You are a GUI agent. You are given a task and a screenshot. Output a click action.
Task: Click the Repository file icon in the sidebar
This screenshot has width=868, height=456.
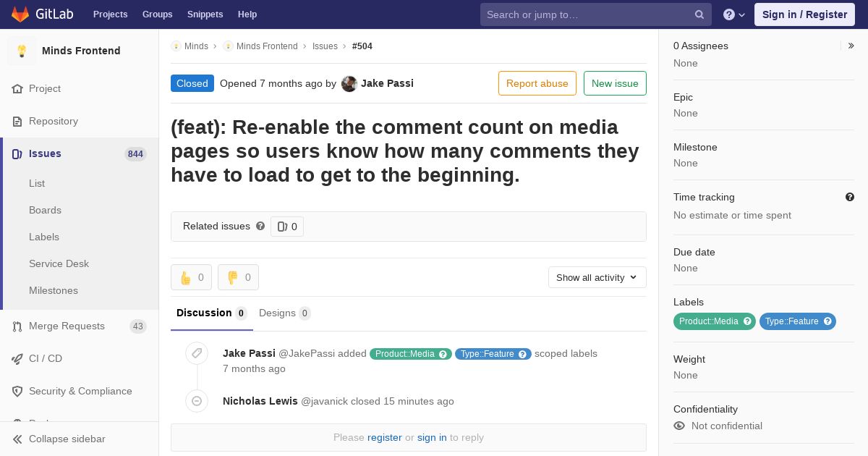(x=17, y=121)
